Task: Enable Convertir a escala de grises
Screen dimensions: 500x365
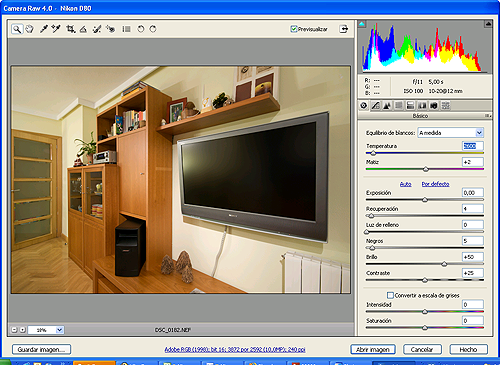Action: pos(390,295)
